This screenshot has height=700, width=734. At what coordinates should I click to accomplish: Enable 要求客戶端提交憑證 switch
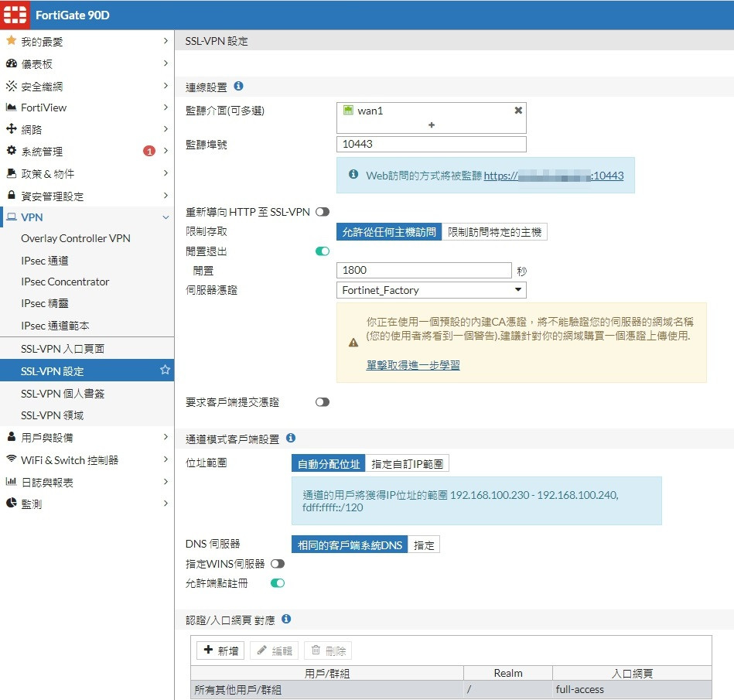point(323,402)
